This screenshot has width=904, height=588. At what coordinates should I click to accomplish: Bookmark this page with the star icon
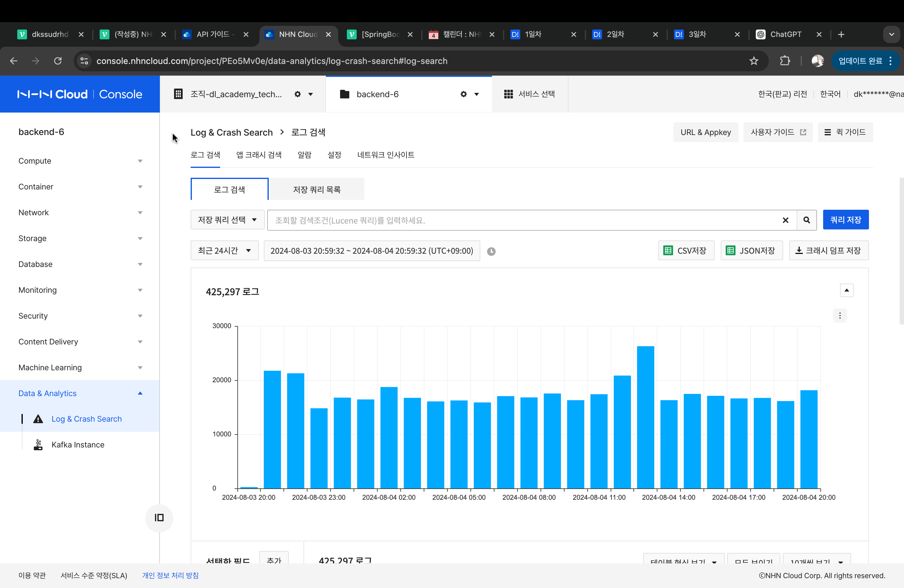point(754,61)
